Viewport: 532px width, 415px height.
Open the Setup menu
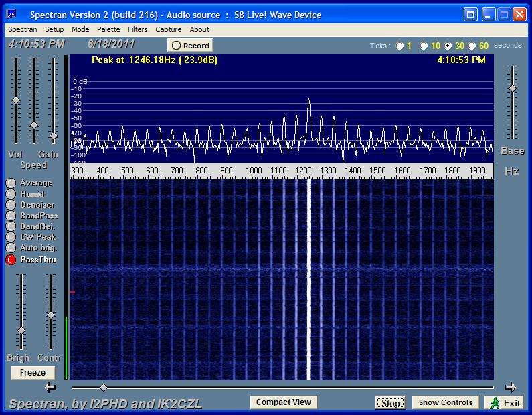(x=54, y=29)
